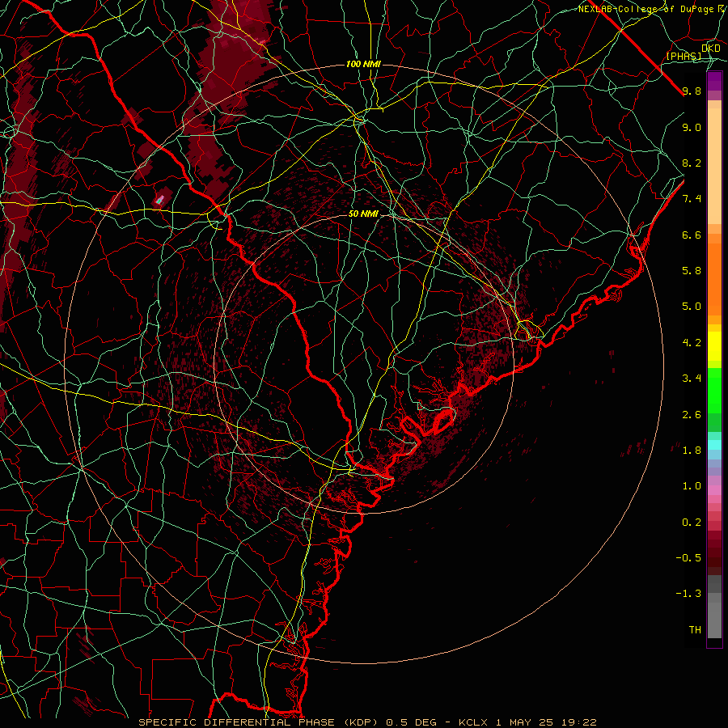Click the small pink-cyan radar echo on the map
This screenshot has width=728, height=728.
click(x=159, y=200)
